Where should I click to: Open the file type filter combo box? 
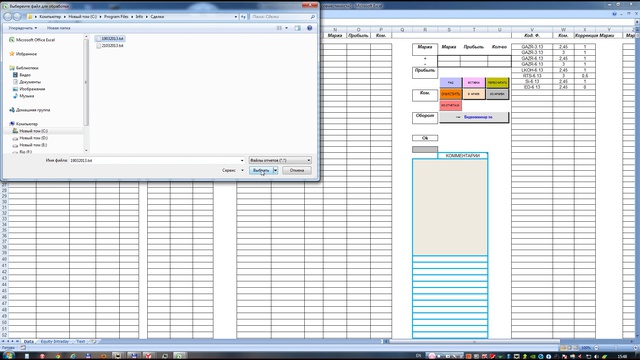(x=280, y=160)
